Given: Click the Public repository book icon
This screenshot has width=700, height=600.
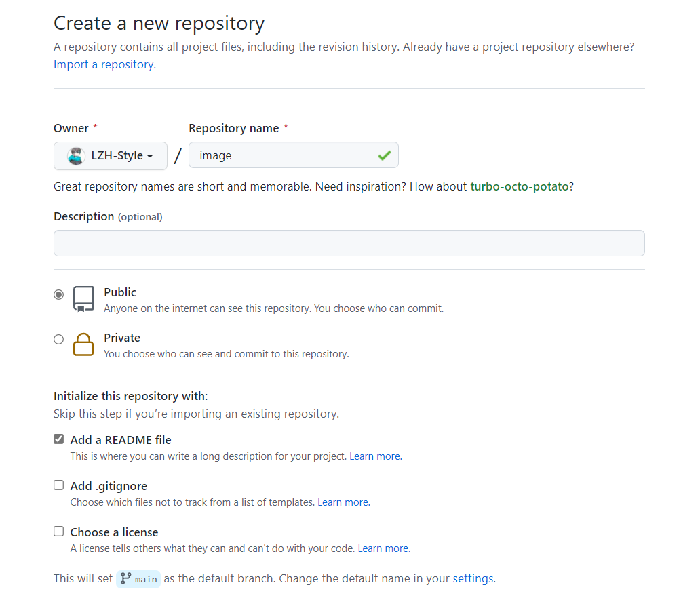Looking at the screenshot, I should [x=83, y=299].
